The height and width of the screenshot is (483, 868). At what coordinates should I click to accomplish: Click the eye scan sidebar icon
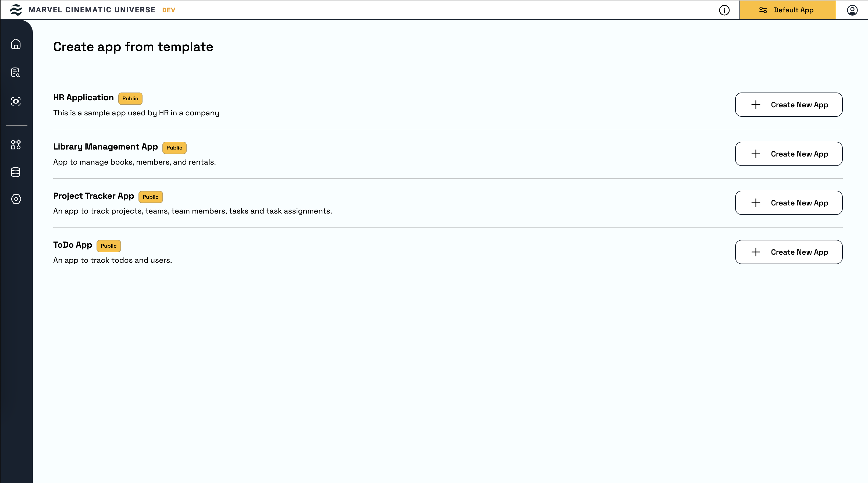point(16,101)
